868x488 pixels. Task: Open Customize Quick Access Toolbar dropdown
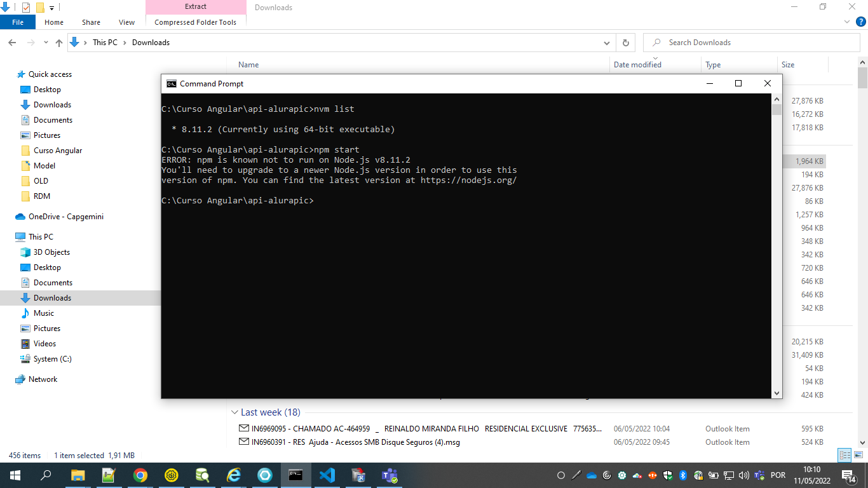[52, 8]
